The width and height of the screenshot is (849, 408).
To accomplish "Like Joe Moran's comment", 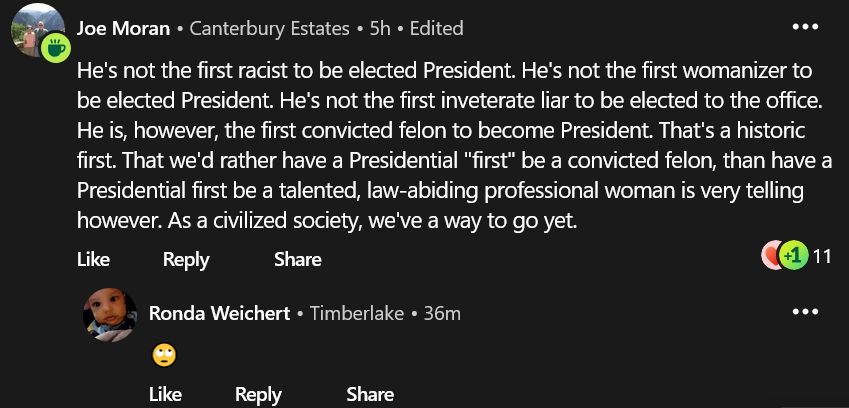I will coord(93,259).
